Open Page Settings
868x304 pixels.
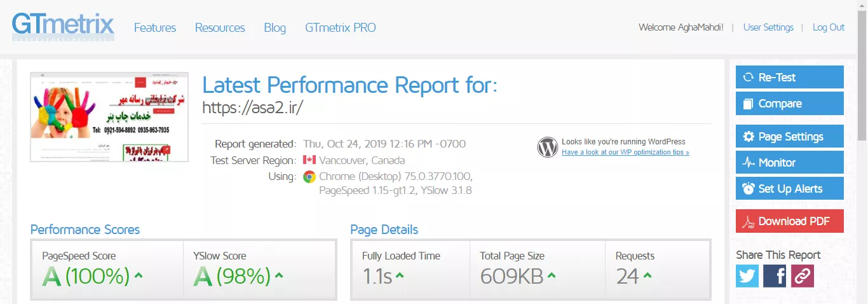(790, 136)
